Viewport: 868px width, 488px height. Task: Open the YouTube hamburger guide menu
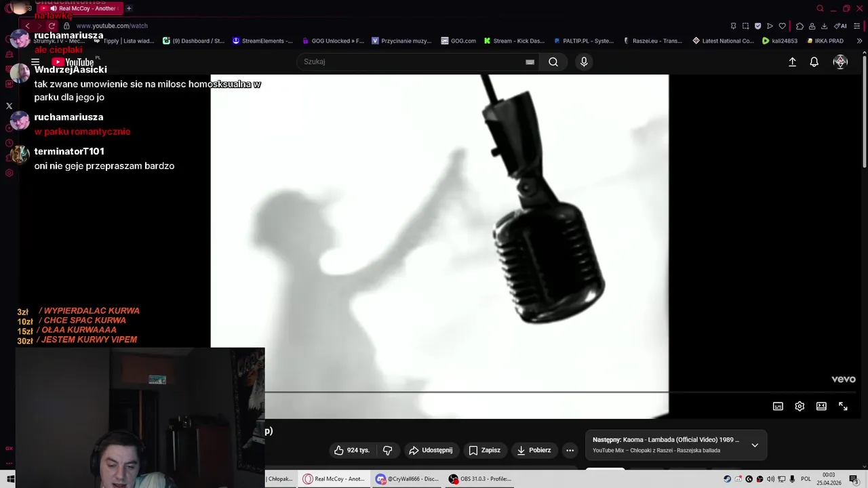click(35, 62)
